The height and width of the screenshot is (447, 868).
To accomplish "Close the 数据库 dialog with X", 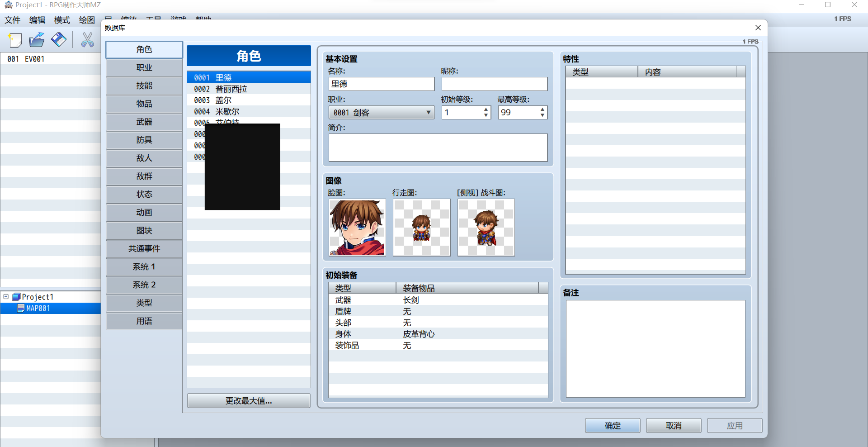I will click(758, 28).
